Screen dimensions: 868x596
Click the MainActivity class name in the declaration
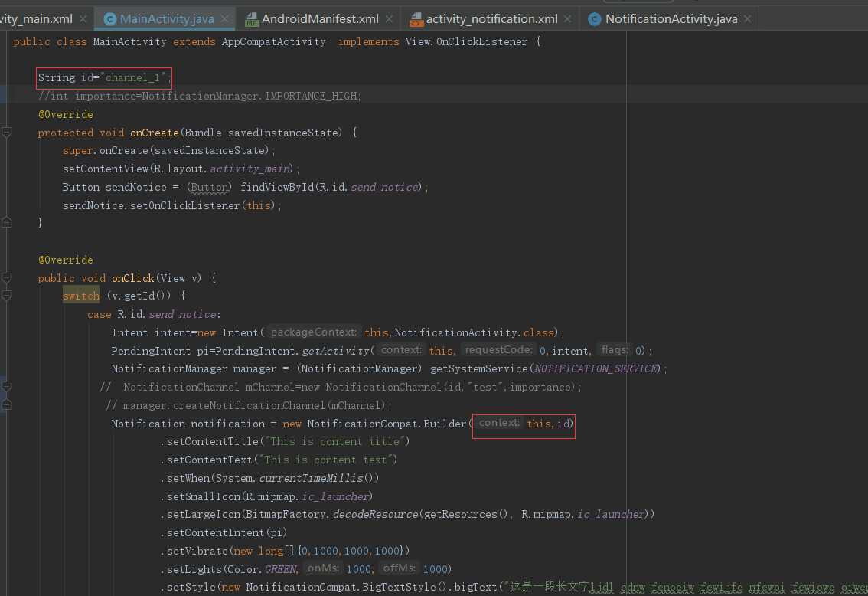[x=129, y=41]
